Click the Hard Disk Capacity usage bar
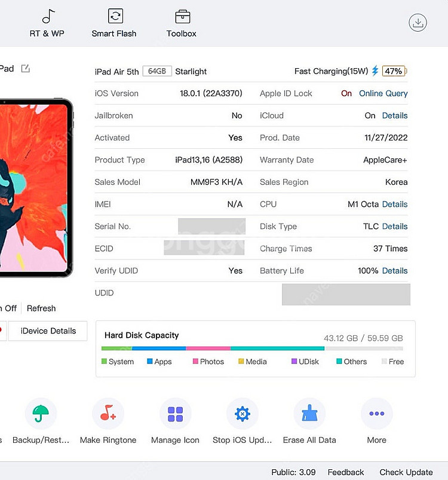Image resolution: width=448 pixels, height=480 pixels. click(x=252, y=348)
